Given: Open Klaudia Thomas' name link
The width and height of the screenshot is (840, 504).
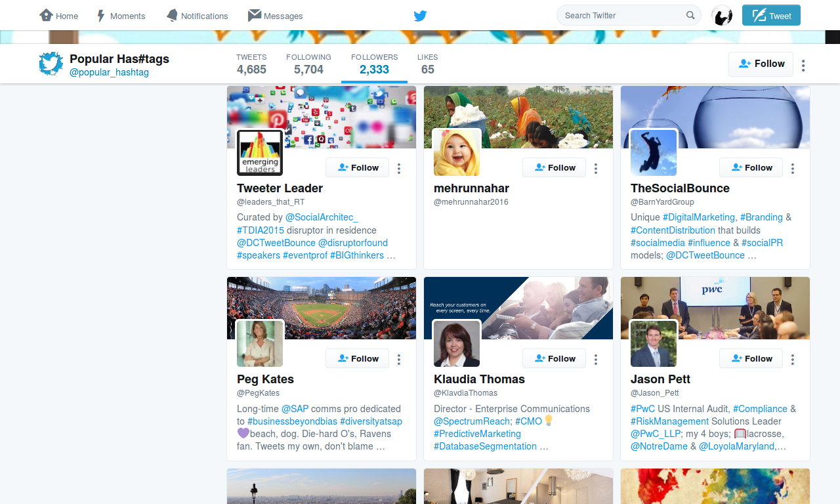Looking at the screenshot, I should (479, 379).
